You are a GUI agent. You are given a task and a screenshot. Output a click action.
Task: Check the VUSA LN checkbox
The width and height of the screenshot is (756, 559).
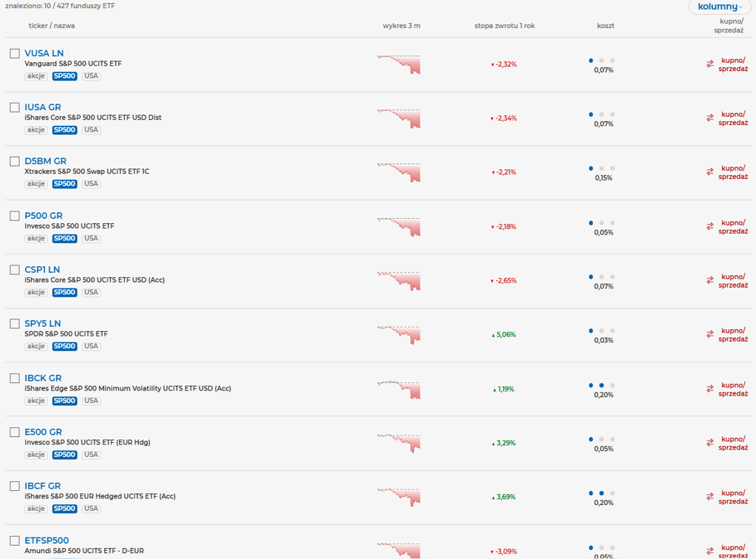[15, 53]
